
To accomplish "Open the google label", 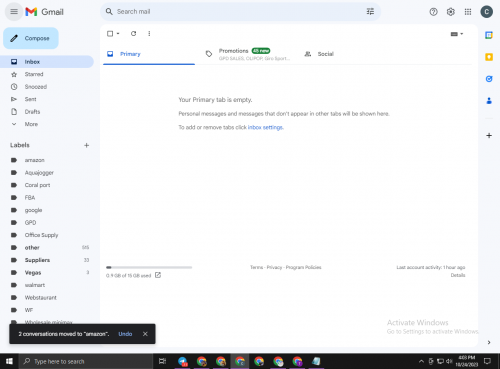I will (47, 210).
